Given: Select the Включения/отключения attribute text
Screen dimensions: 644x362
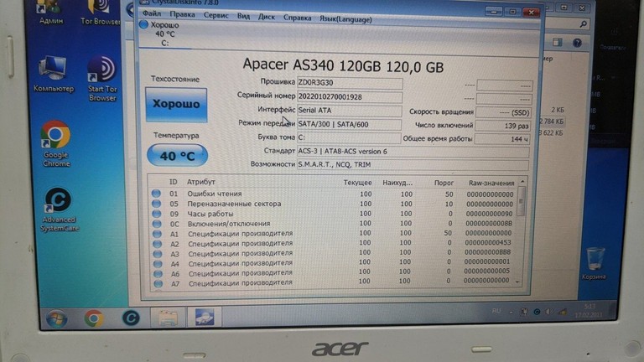Looking at the screenshot, I should tap(229, 224).
